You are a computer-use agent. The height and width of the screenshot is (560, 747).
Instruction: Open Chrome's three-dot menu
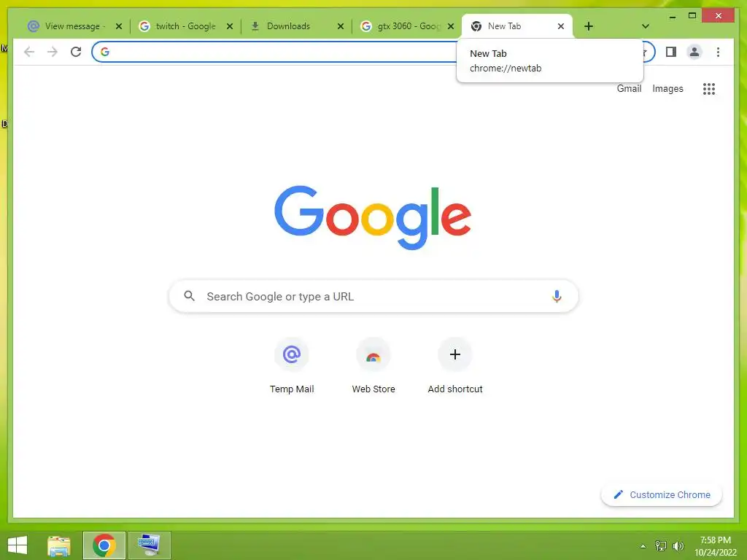[718, 52]
